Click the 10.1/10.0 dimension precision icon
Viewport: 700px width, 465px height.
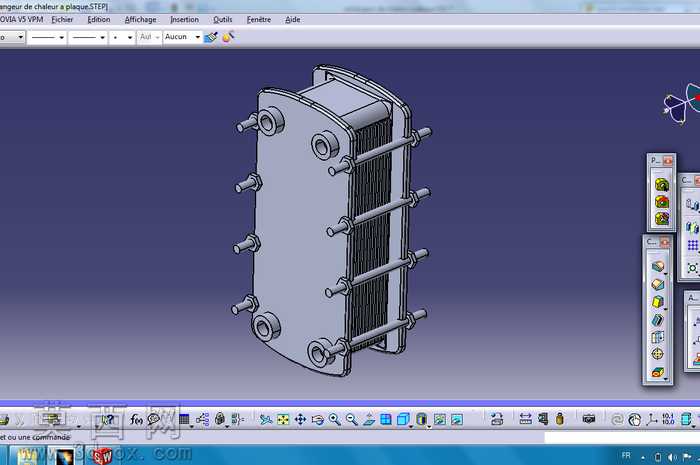tap(668, 419)
